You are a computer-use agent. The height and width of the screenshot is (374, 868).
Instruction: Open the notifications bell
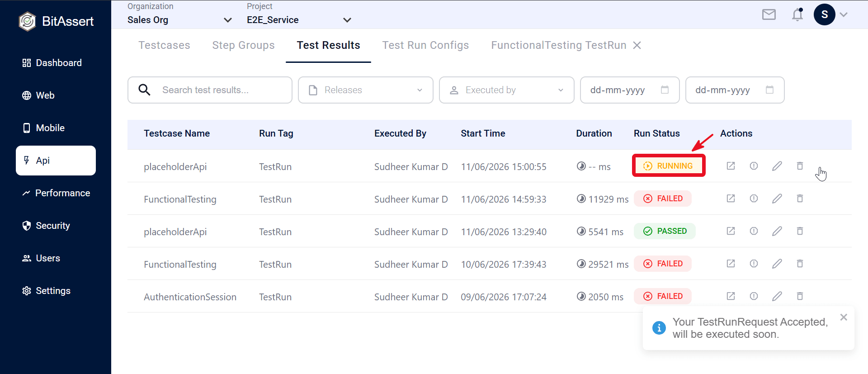[797, 14]
